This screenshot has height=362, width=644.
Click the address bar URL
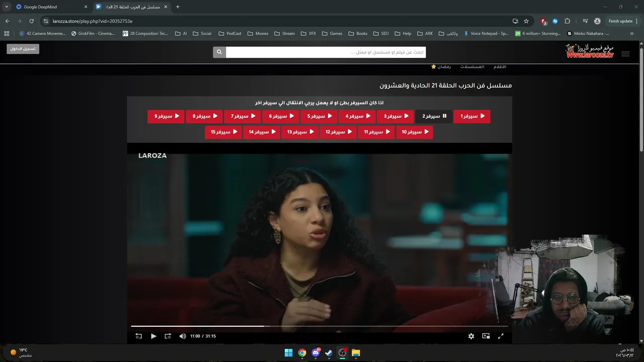[x=93, y=21]
